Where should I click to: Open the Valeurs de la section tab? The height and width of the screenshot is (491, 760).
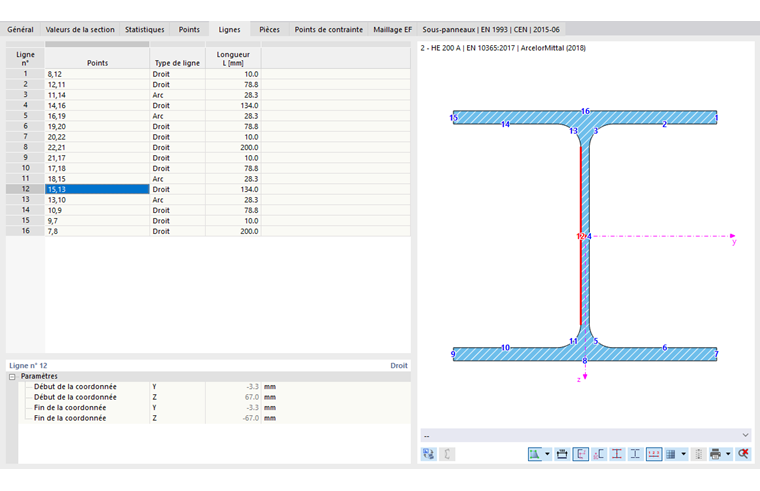click(x=80, y=30)
